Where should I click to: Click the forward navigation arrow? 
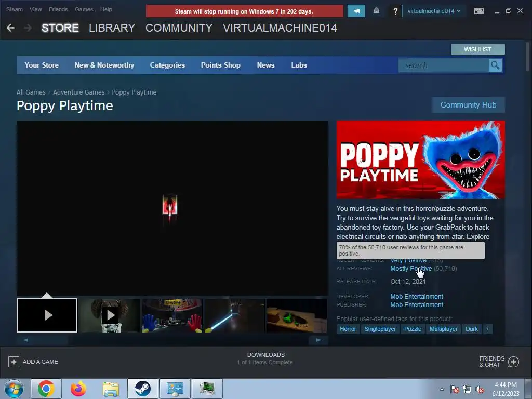point(28,28)
